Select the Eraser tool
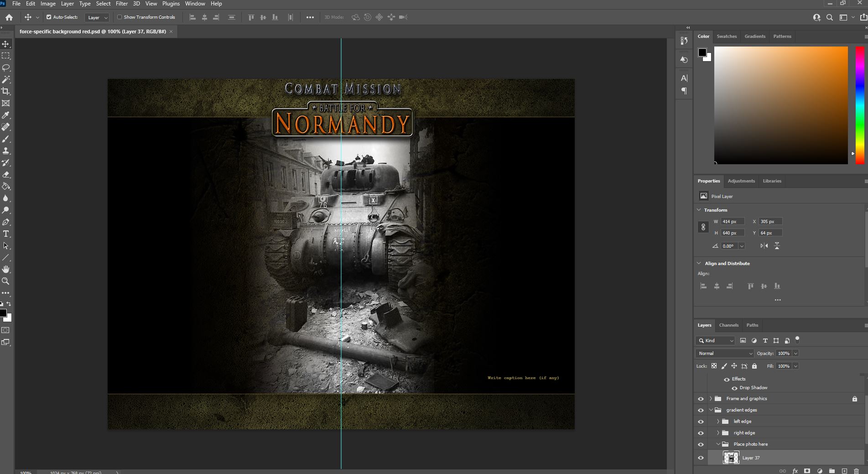Viewport: 868px width, 474px height. coord(6,174)
